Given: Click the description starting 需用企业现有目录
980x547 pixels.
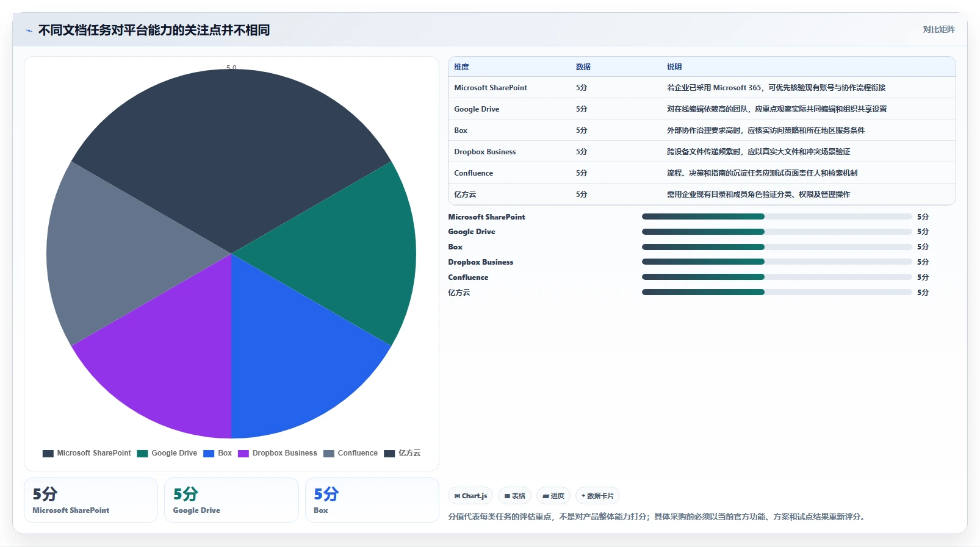Looking at the screenshot, I should pos(758,195).
